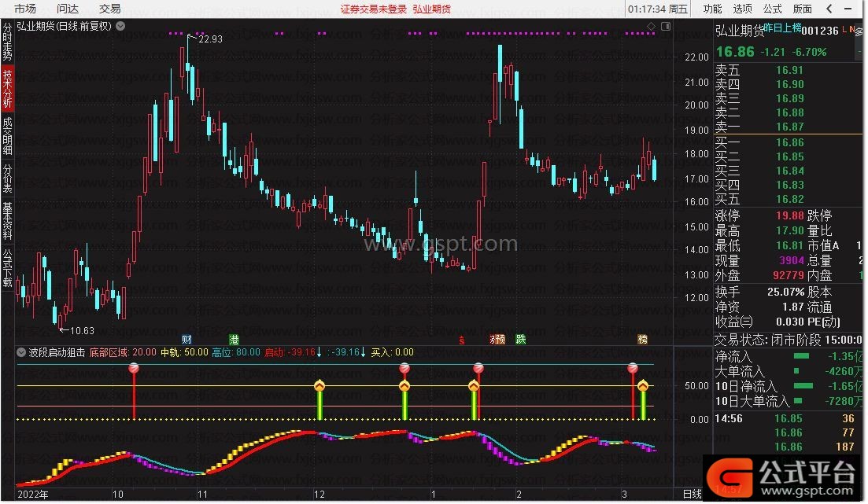This screenshot has width=868, height=504.
Task: Click the 外盘 value 92779
Action: tap(788, 275)
